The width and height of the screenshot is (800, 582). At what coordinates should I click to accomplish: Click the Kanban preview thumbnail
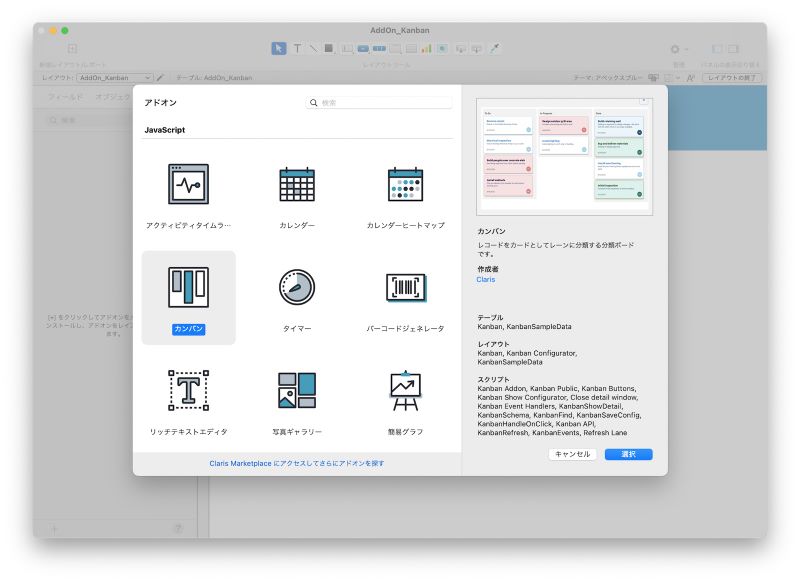click(564, 157)
